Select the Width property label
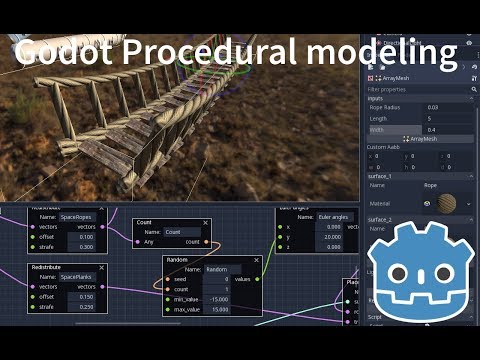 (x=377, y=130)
